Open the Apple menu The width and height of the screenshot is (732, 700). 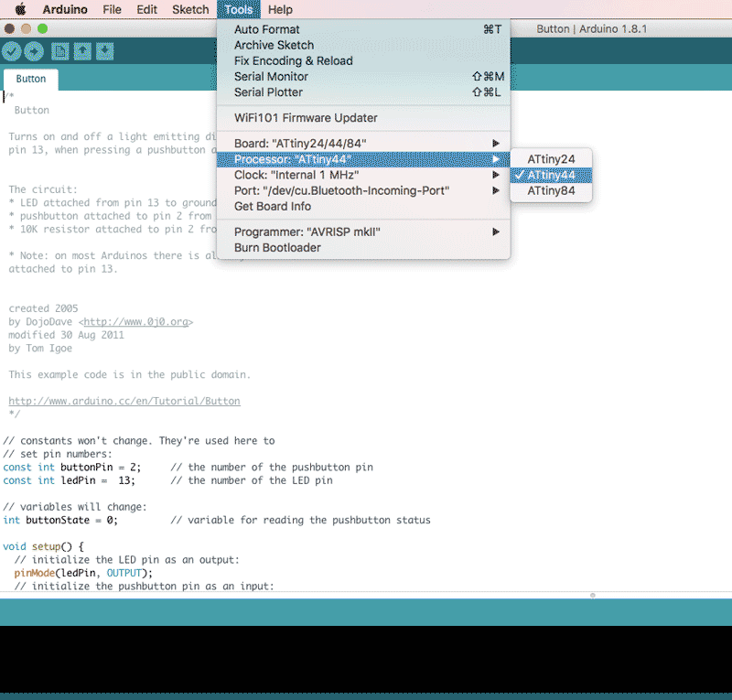tap(20, 9)
